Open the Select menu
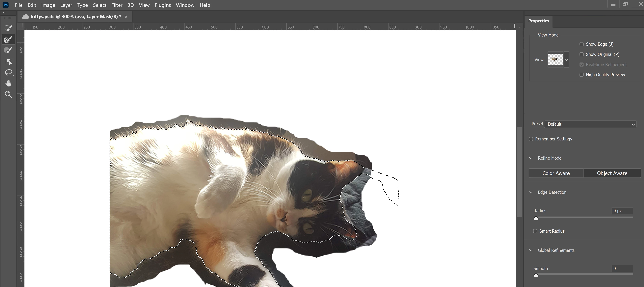Screen dimensions: 644x287 tap(100, 5)
